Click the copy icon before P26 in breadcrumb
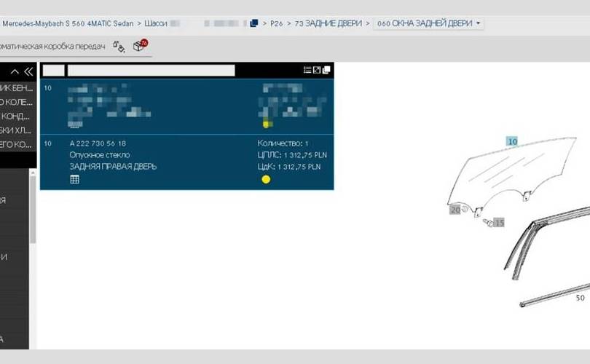The height and width of the screenshot is (364, 590). 253,23
